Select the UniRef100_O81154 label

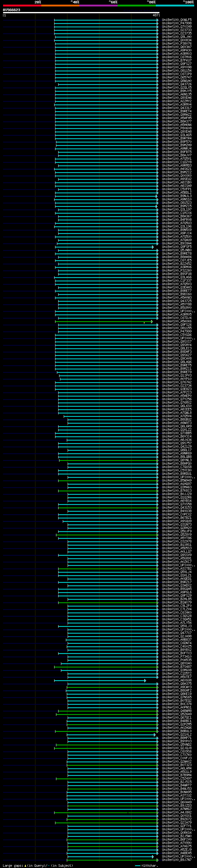pyautogui.click(x=177, y=71)
